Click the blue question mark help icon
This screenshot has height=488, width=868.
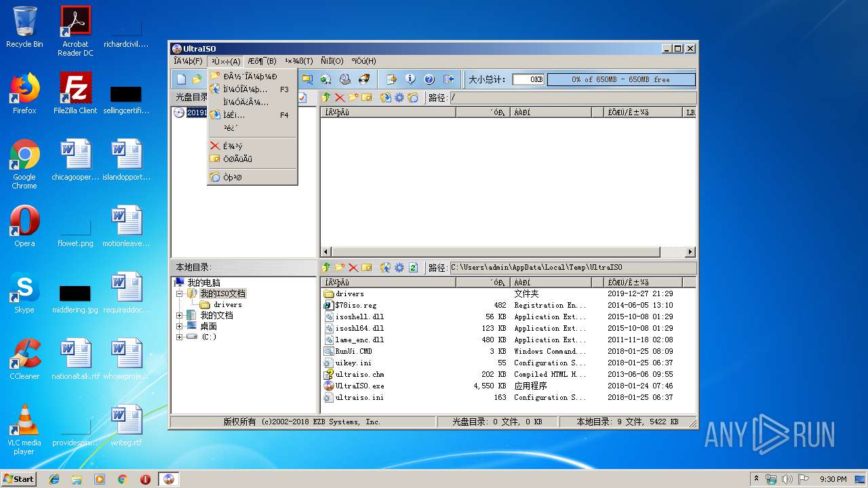429,79
